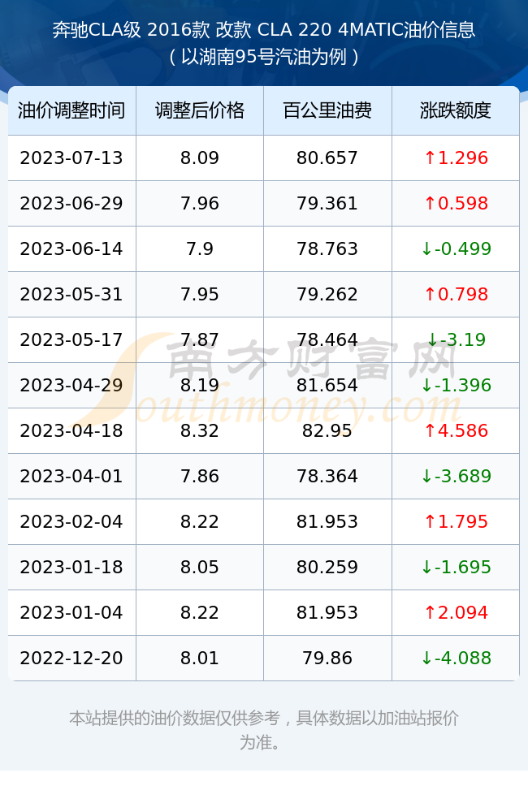Select the 2023-07-13 date cell
Screen dimensions: 528x812
71,158
